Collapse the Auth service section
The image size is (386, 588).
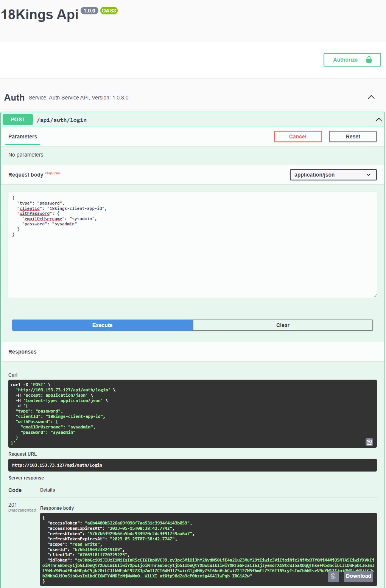pyautogui.click(x=371, y=97)
